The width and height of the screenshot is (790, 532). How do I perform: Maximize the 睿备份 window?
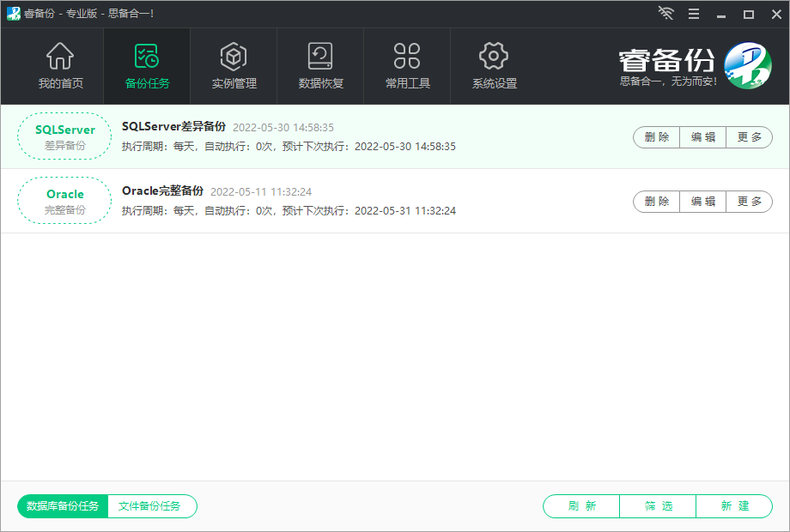pos(749,14)
